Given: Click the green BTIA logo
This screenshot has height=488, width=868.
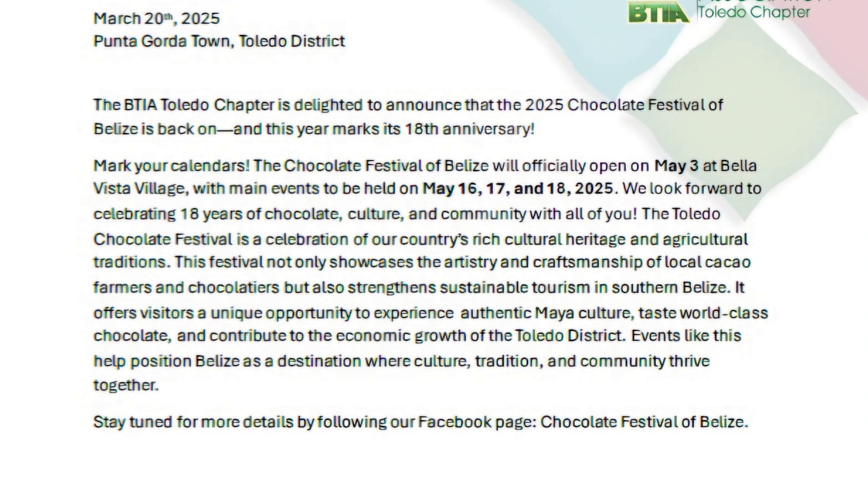Looking at the screenshot, I should pyautogui.click(x=659, y=12).
